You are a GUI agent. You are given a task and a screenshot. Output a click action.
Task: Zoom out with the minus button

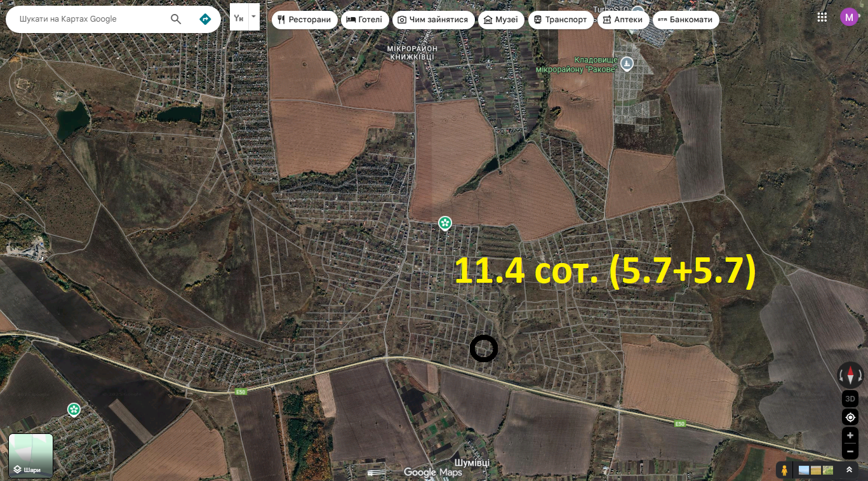(x=850, y=452)
